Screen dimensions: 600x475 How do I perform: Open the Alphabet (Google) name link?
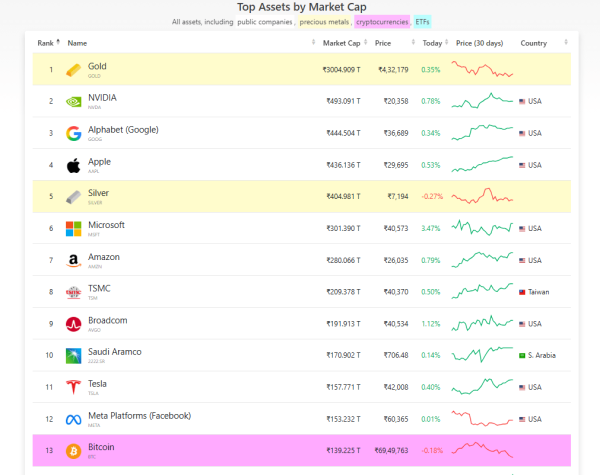coord(123,130)
